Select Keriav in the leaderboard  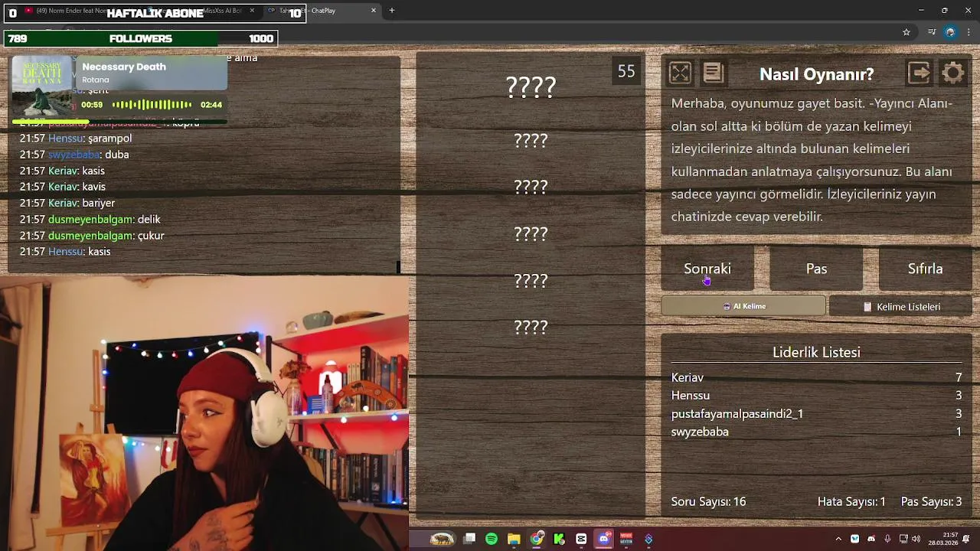point(816,377)
